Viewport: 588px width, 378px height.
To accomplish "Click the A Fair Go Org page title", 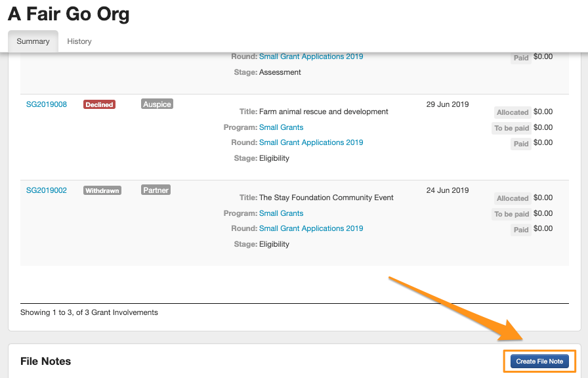I will tap(68, 14).
